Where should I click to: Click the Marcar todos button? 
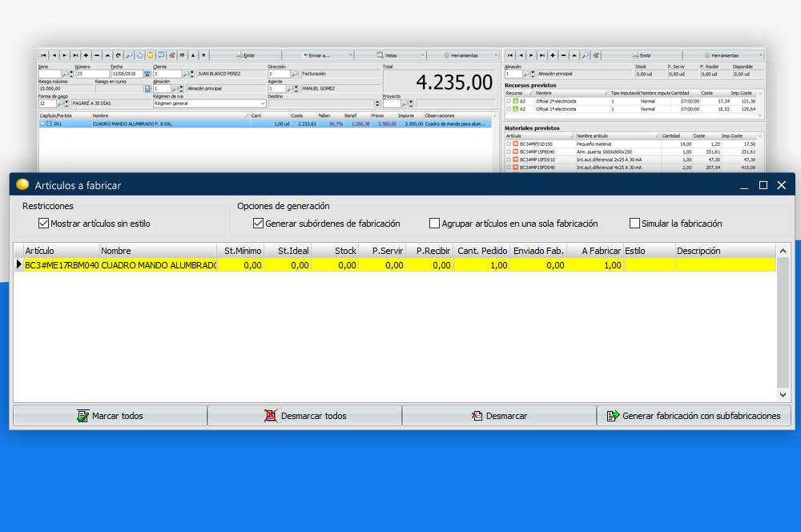coord(110,416)
